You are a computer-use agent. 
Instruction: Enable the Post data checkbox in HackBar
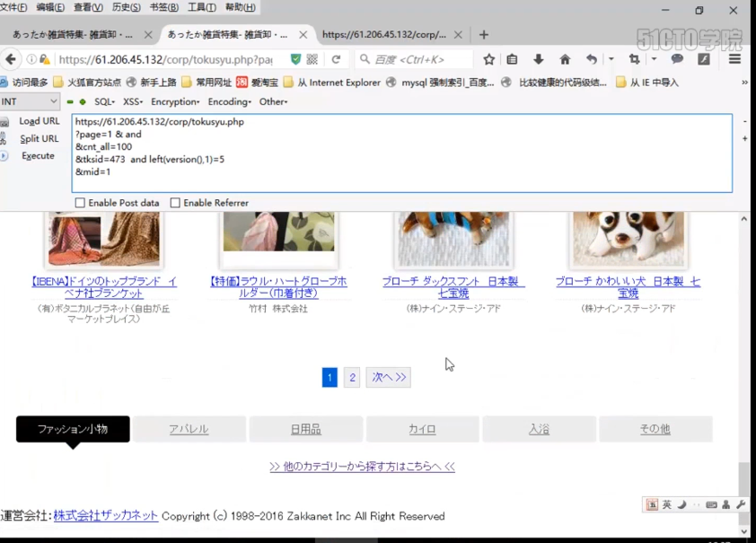coord(80,202)
